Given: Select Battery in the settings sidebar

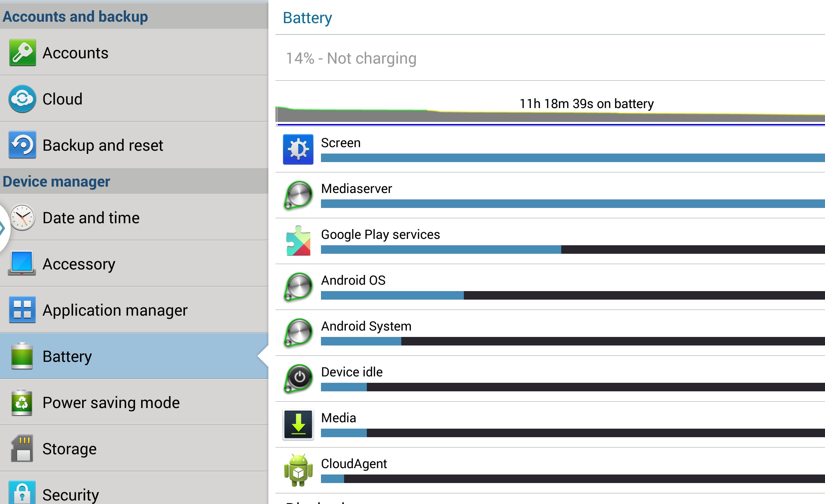Looking at the screenshot, I should click(134, 356).
